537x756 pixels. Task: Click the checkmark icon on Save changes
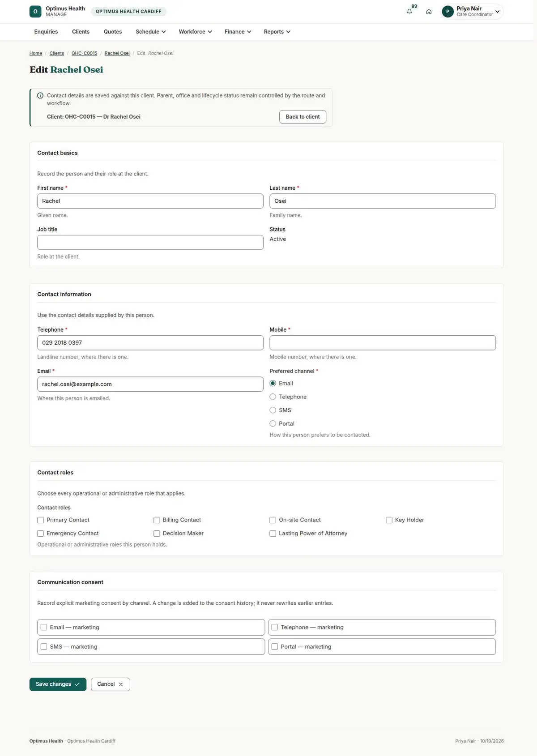tap(77, 684)
